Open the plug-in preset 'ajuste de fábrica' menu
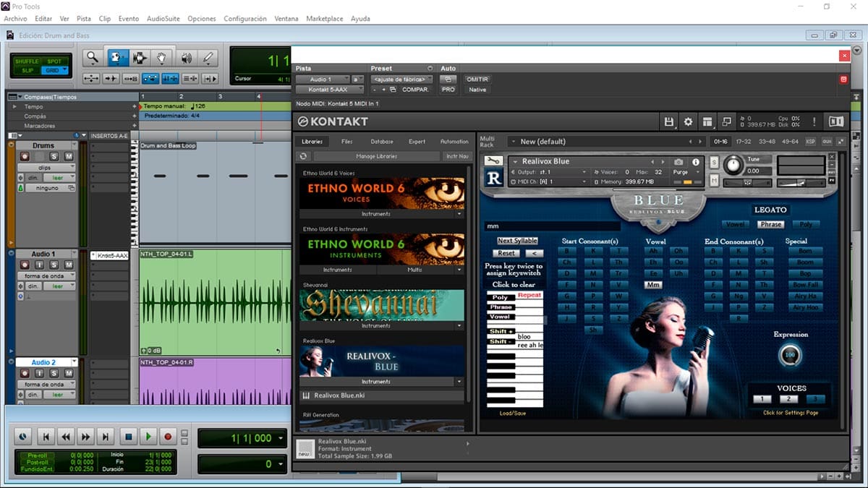The height and width of the screenshot is (488, 868). point(401,80)
